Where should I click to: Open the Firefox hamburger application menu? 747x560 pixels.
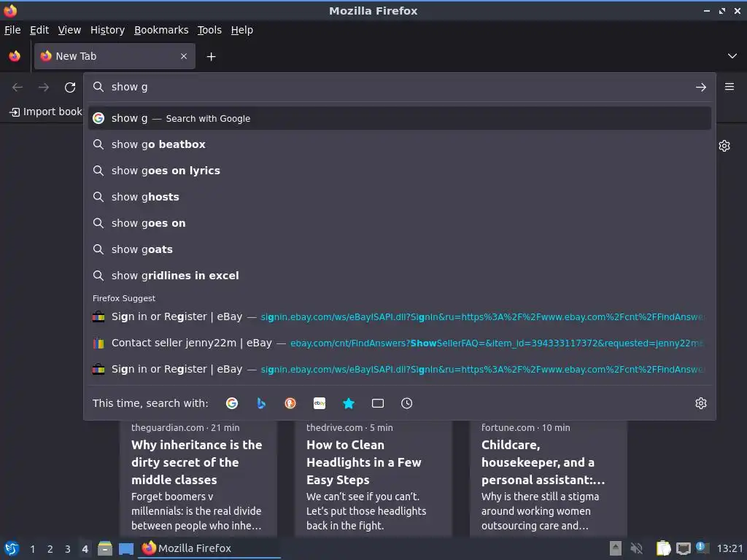[729, 87]
